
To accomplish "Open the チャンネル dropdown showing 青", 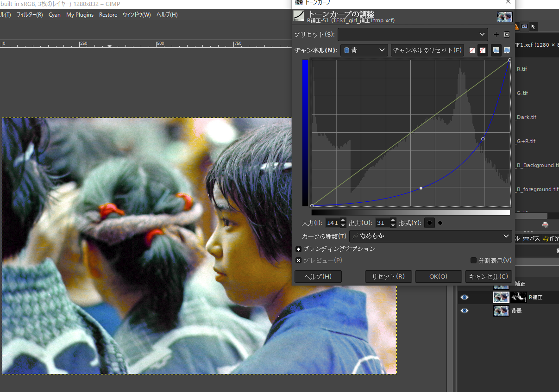I will pyautogui.click(x=364, y=50).
